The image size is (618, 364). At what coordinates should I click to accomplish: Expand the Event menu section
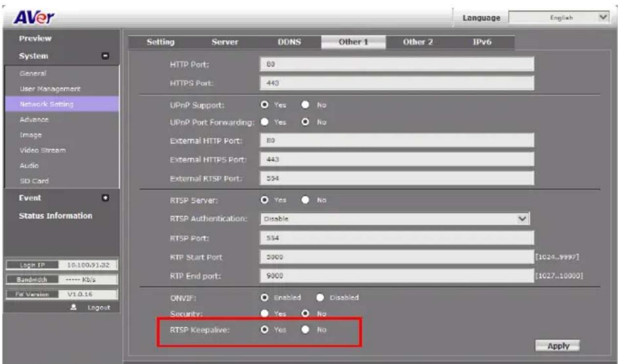coord(104,198)
